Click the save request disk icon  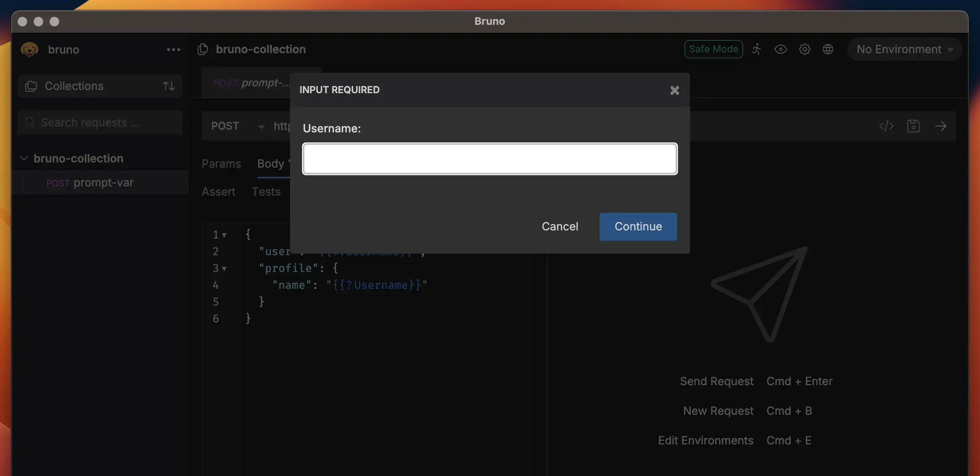tap(913, 126)
